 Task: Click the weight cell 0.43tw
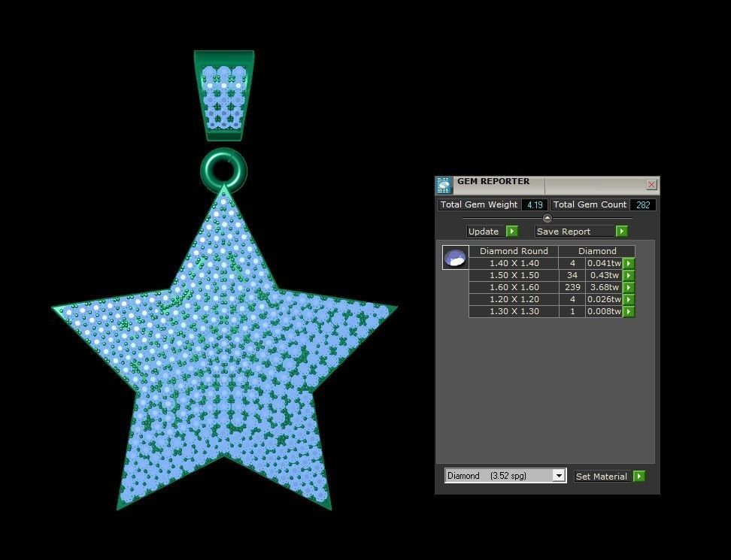pyautogui.click(x=604, y=275)
